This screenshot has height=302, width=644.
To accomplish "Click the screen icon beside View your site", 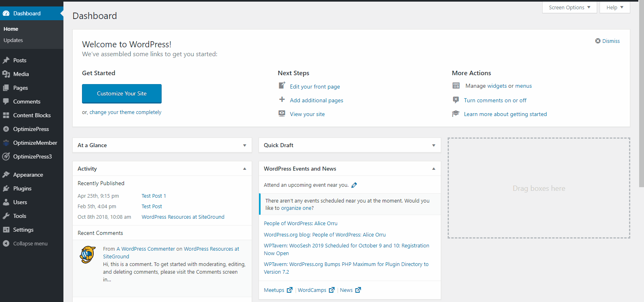I will [x=282, y=114].
